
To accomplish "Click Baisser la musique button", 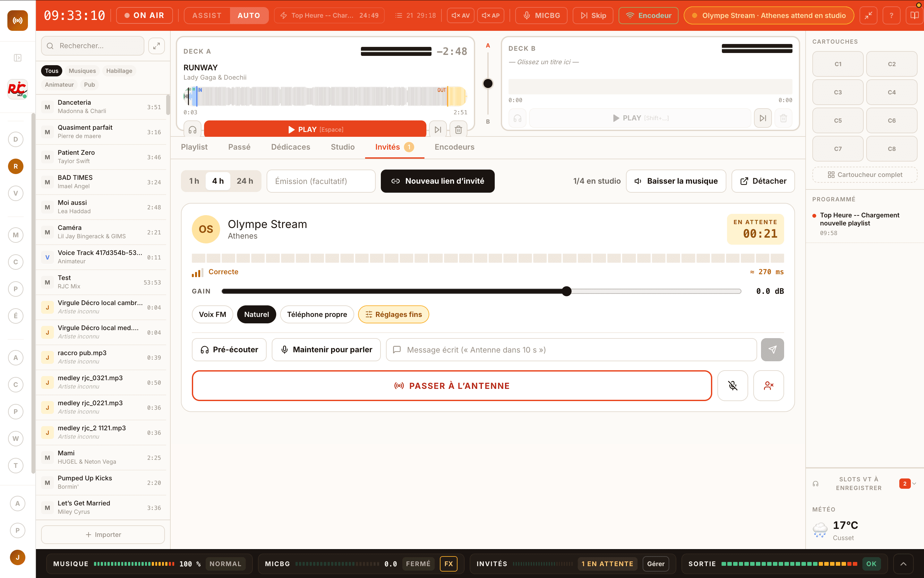I will [676, 181].
